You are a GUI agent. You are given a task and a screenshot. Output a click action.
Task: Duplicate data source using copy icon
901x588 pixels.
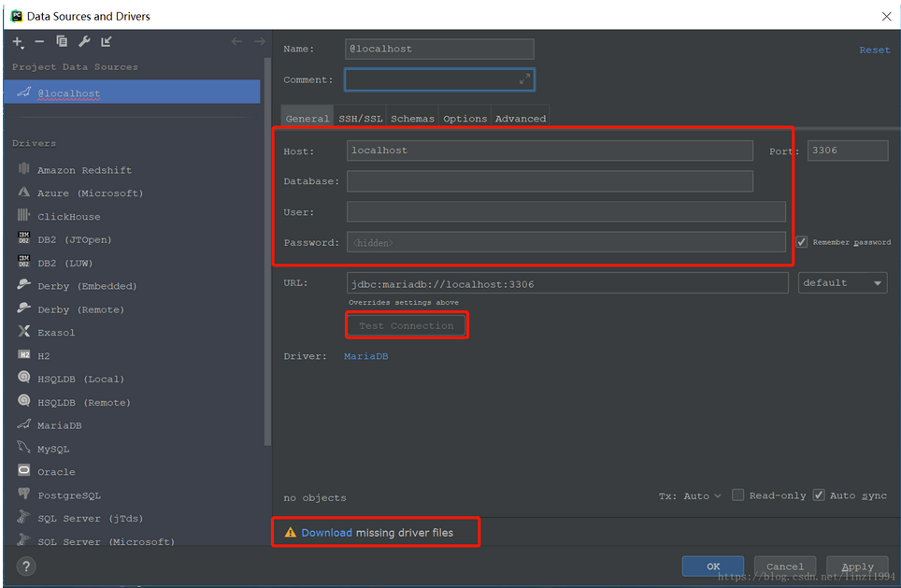pos(62,41)
